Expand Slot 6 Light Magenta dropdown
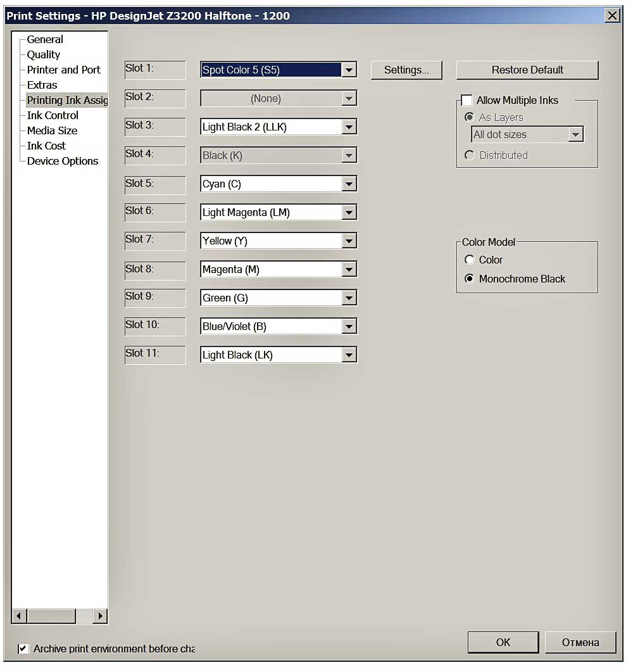 (279, 213)
